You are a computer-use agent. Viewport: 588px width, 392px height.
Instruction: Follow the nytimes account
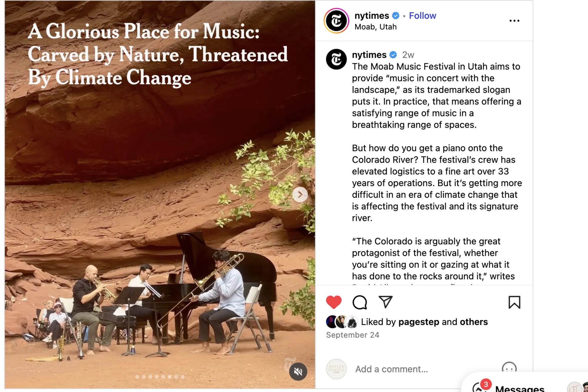tap(422, 16)
